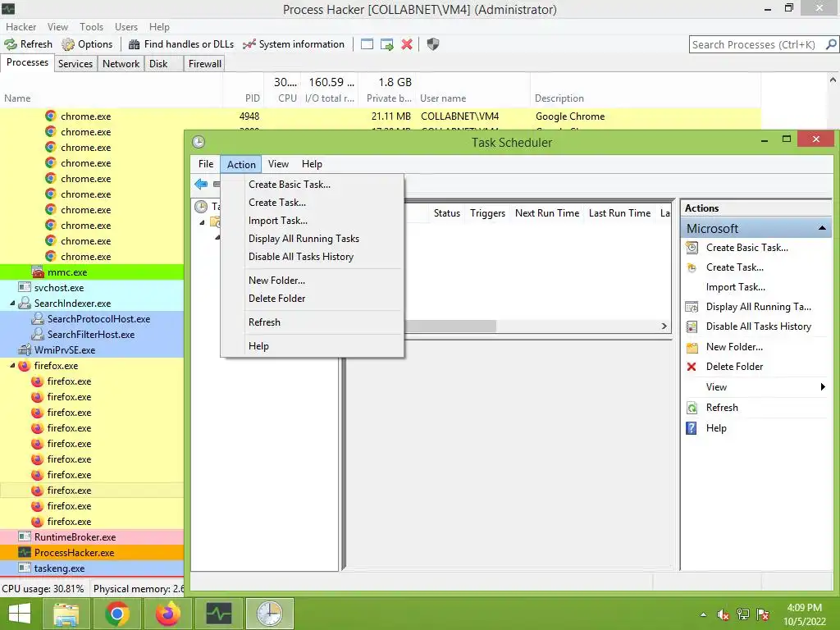Open Task Scheduler File menu
Screen dimensions: 840x630
click(x=206, y=164)
